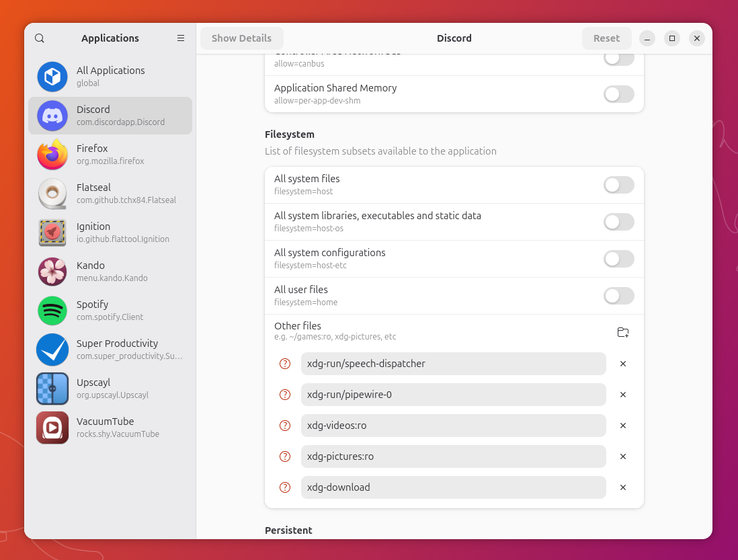Select the Spotify icon in the sidebar

click(52, 311)
